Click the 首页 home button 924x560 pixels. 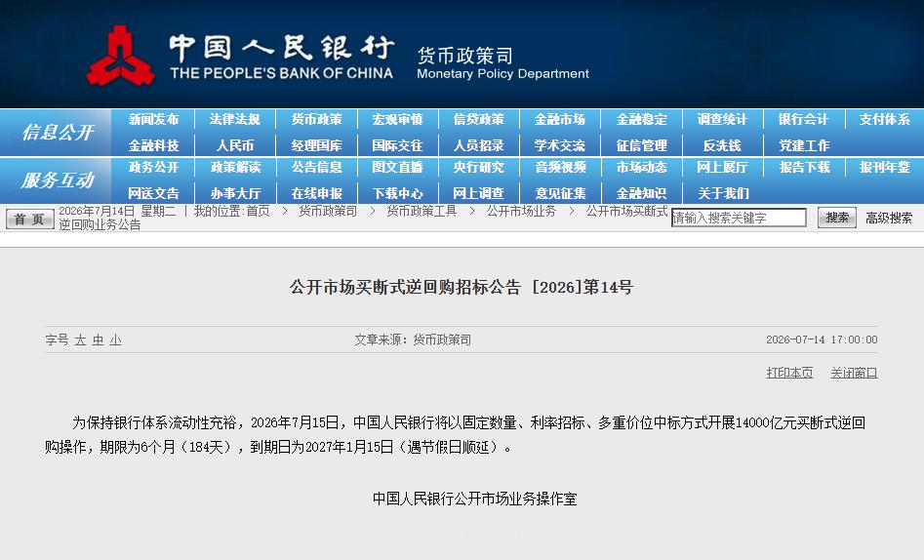pyautogui.click(x=29, y=219)
